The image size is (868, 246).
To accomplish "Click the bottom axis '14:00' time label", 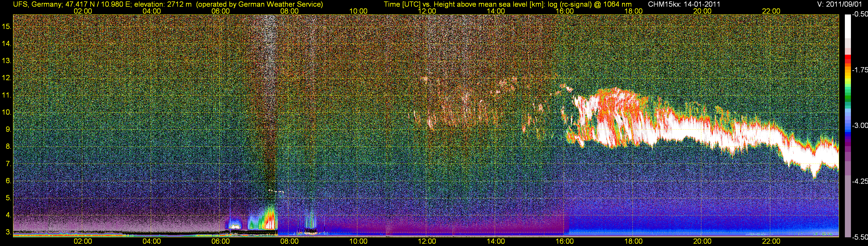I will point(496,241).
